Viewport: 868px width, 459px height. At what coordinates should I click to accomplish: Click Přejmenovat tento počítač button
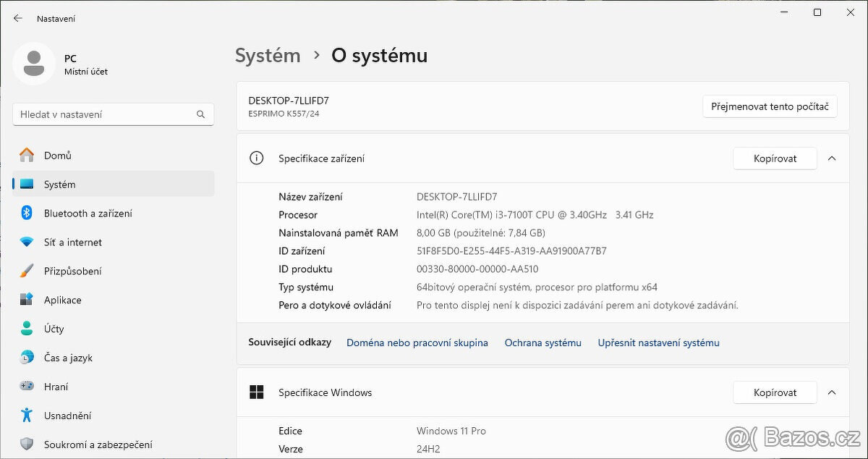[x=770, y=106]
